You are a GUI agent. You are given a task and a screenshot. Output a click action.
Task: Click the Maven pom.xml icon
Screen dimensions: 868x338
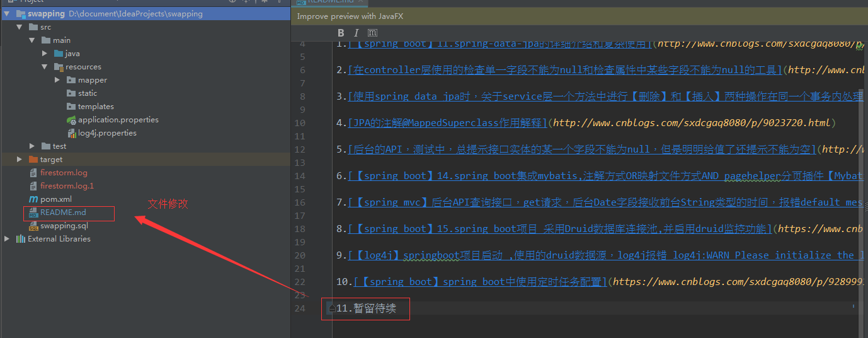tap(34, 199)
